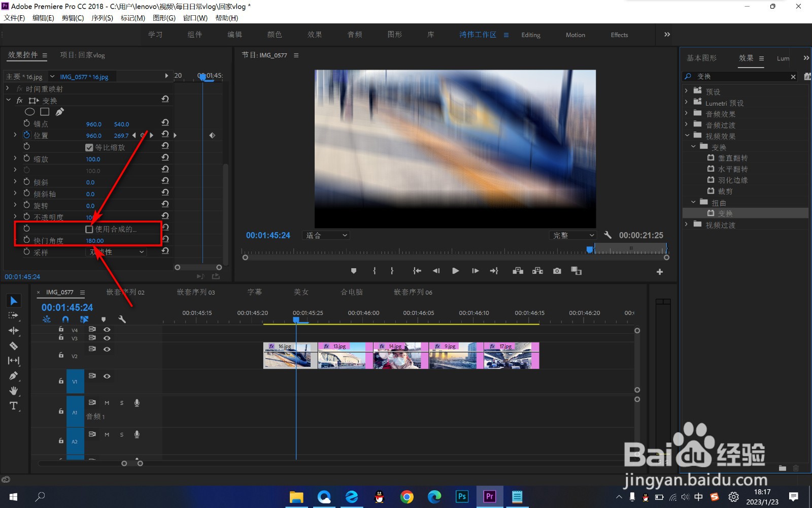Expand the 时间重映射 effect

point(8,88)
